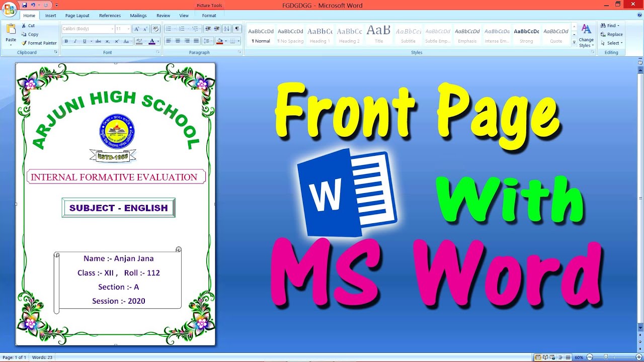Switch to the Insert tab

click(x=51, y=16)
